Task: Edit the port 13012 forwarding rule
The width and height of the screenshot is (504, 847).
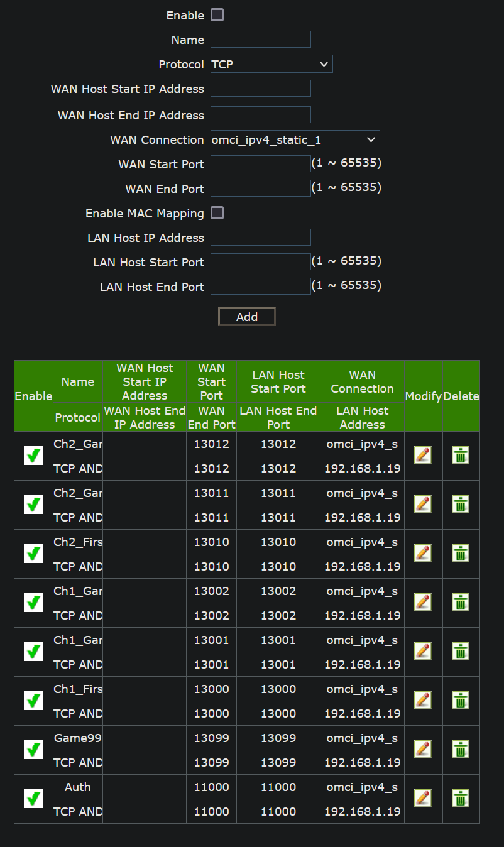Action: click(423, 455)
